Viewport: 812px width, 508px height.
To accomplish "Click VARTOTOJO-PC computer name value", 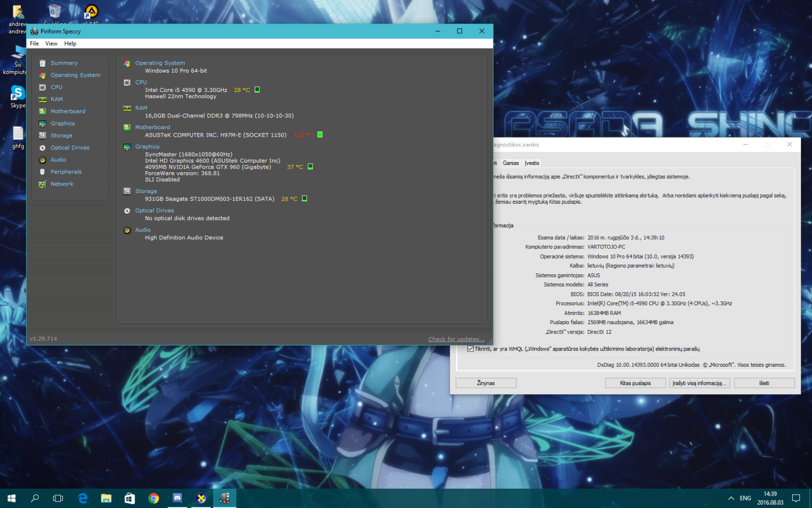I will 606,247.
